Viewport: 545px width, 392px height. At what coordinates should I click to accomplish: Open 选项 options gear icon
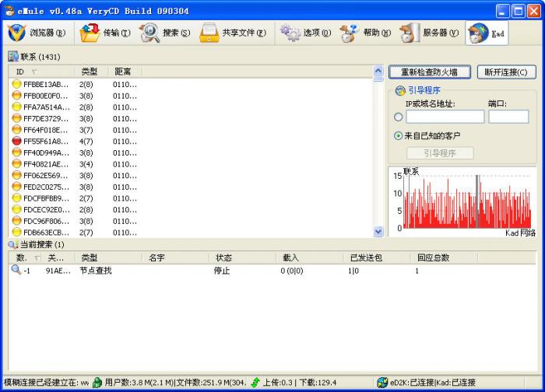[x=290, y=33]
